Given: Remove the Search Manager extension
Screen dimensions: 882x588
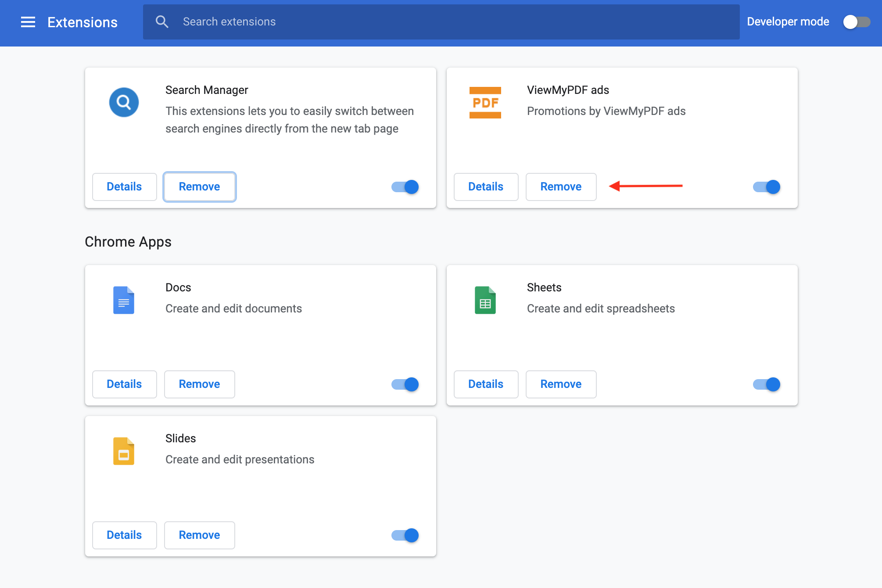Looking at the screenshot, I should (x=200, y=187).
